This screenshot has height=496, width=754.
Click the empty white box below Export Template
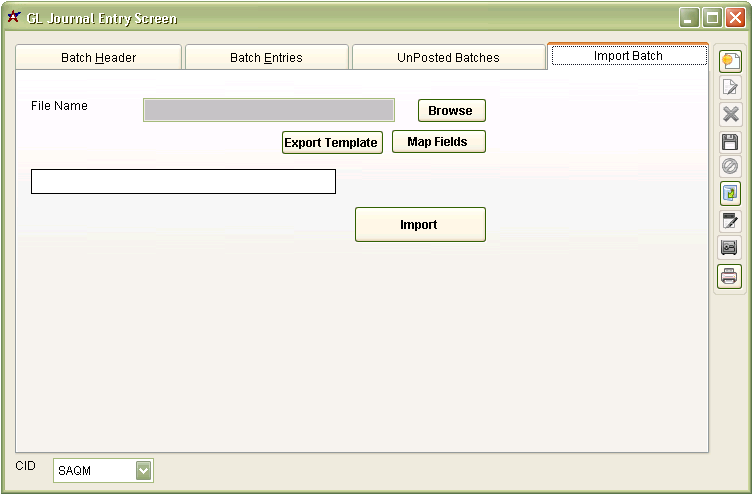click(x=183, y=182)
